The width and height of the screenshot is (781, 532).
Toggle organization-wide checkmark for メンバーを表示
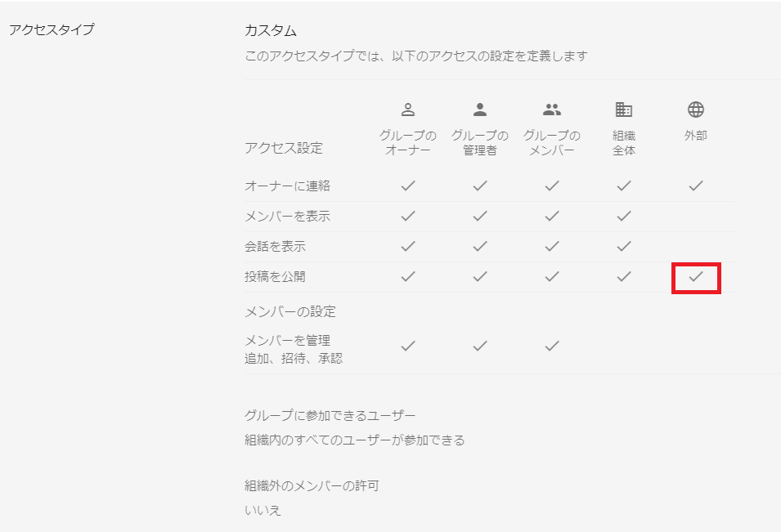pos(624,216)
